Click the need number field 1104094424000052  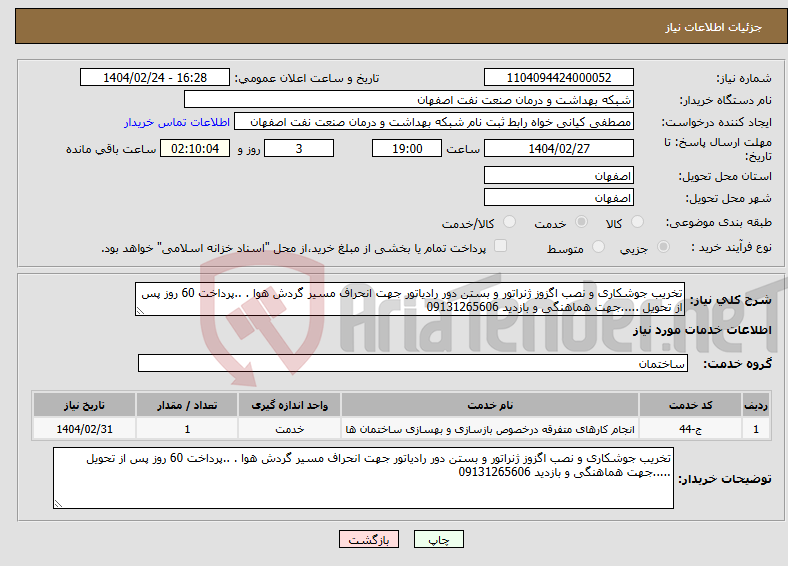[558, 77]
